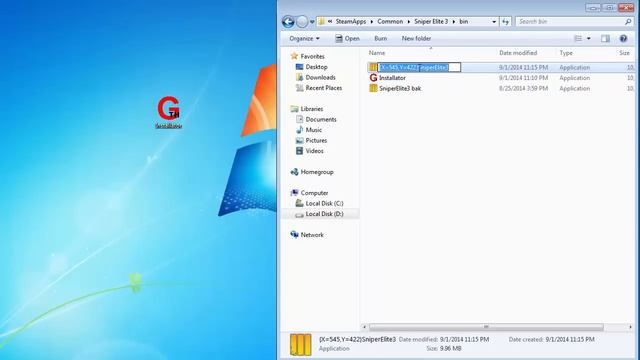Click the Burn toolbar button
The image size is (640, 360).
[380, 38]
